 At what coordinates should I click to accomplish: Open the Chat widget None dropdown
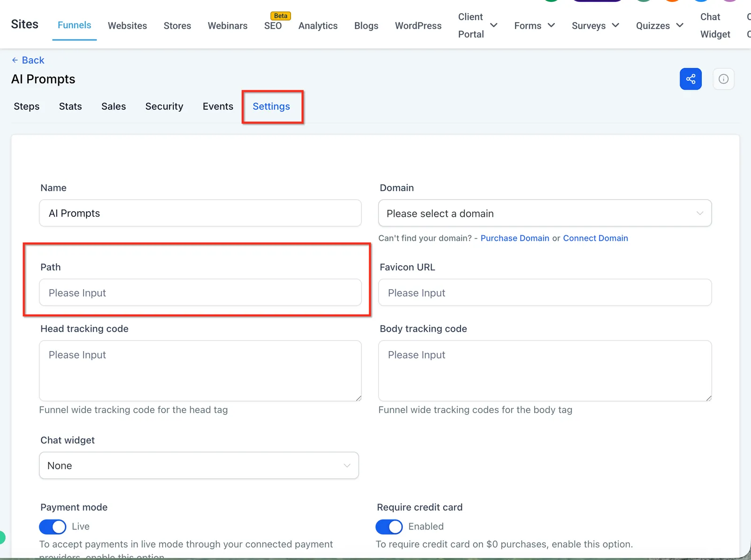click(x=199, y=465)
